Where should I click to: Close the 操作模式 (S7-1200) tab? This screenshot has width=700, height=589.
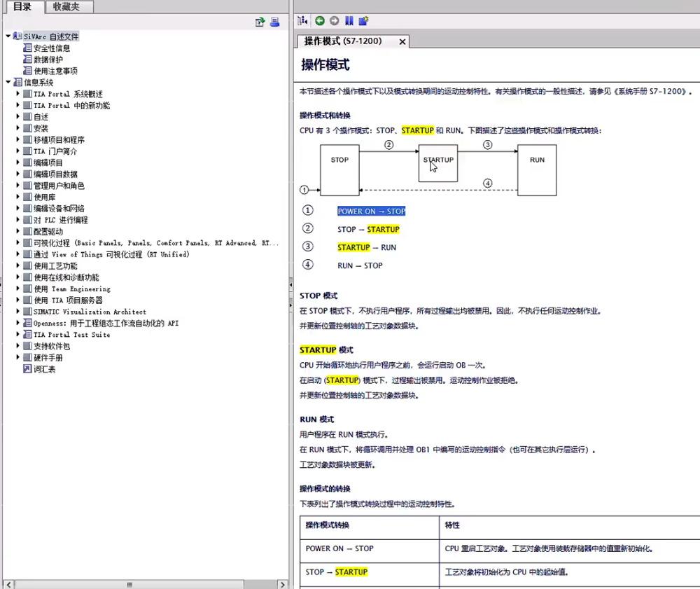point(402,42)
